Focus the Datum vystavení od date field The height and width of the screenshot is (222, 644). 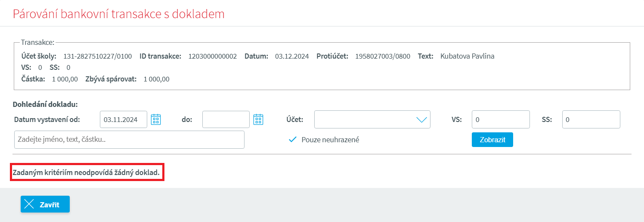tap(123, 120)
